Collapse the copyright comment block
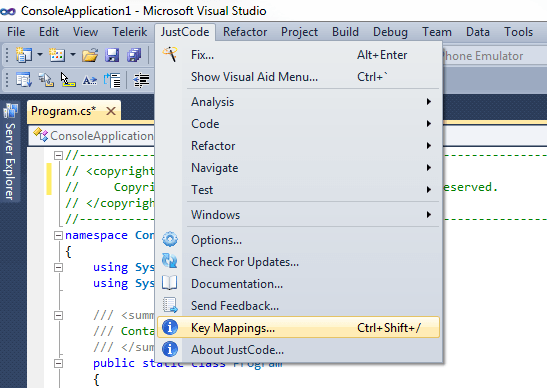 pyautogui.click(x=58, y=155)
